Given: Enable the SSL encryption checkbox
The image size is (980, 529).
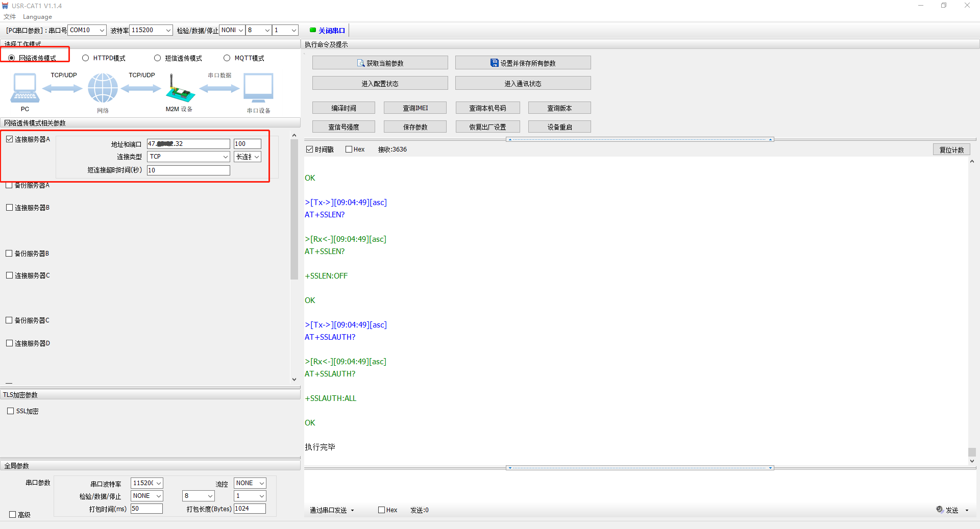Looking at the screenshot, I should coord(10,411).
